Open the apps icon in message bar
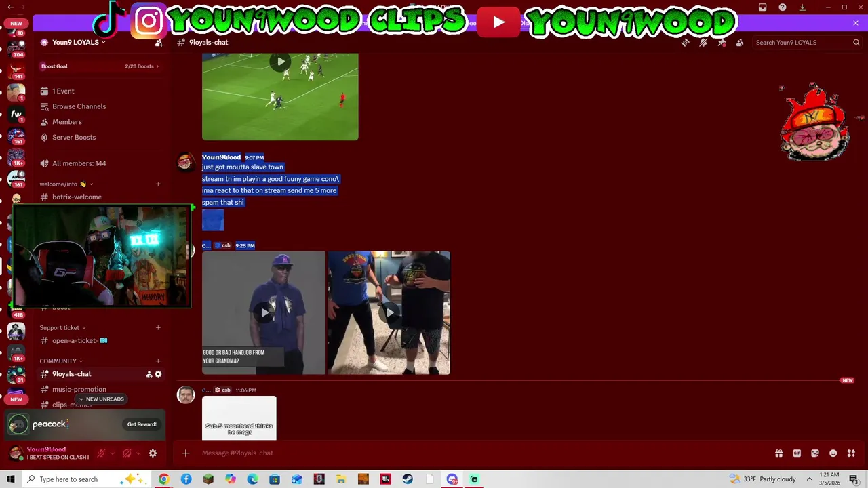 (x=852, y=453)
